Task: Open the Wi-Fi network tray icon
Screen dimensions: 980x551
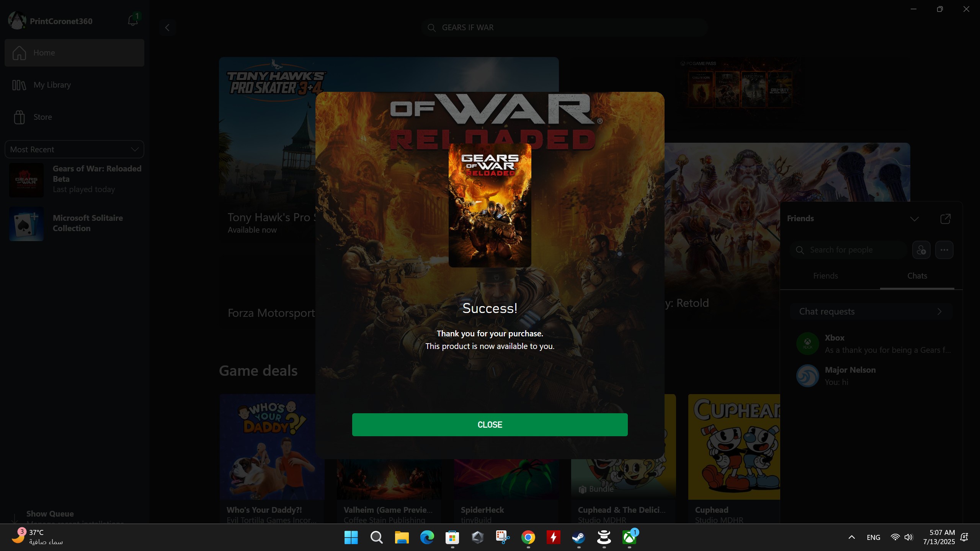Action: pos(895,537)
